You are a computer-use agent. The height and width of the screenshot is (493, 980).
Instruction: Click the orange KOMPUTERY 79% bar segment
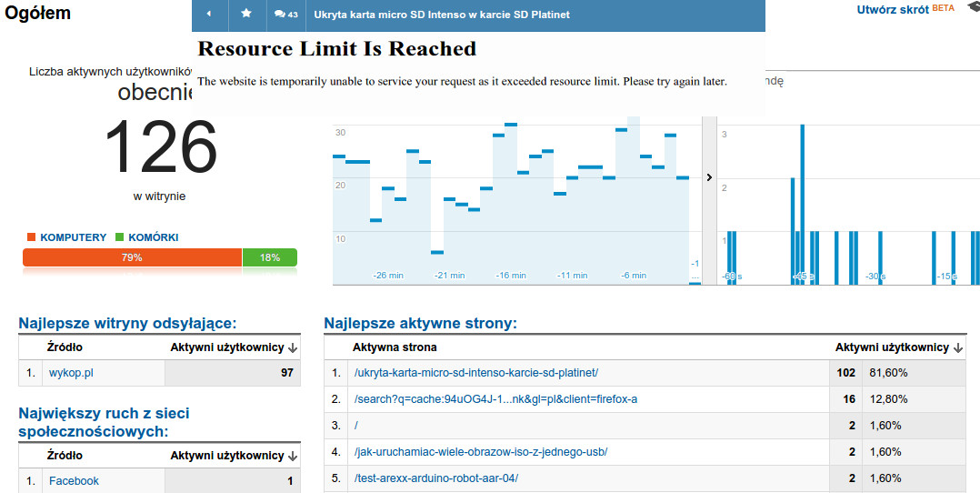pos(132,257)
